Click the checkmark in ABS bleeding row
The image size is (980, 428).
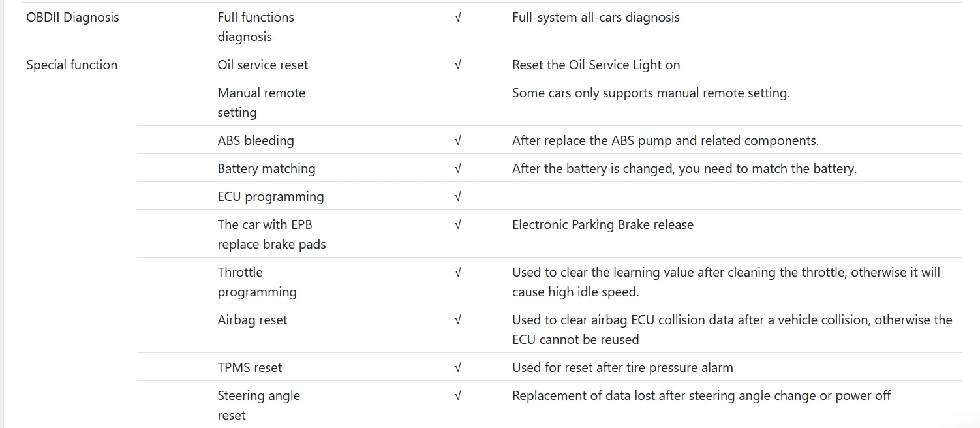point(457,140)
